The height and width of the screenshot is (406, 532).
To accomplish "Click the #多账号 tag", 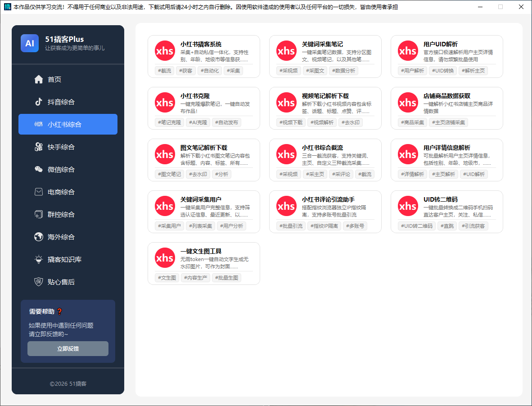I will [355, 226].
